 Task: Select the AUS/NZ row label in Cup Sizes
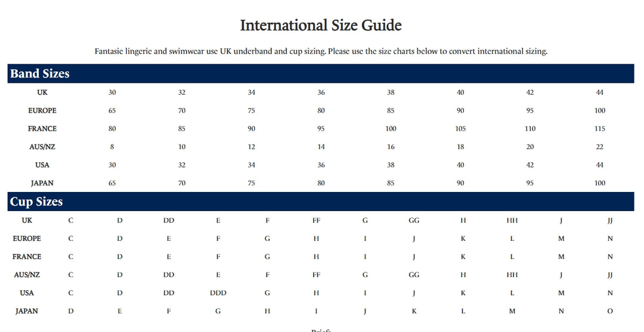coord(27,275)
